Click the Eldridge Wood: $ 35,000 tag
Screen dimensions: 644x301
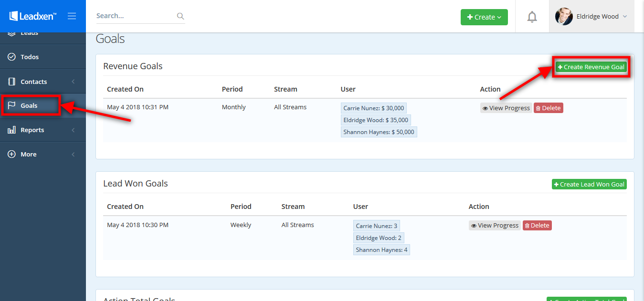point(376,120)
